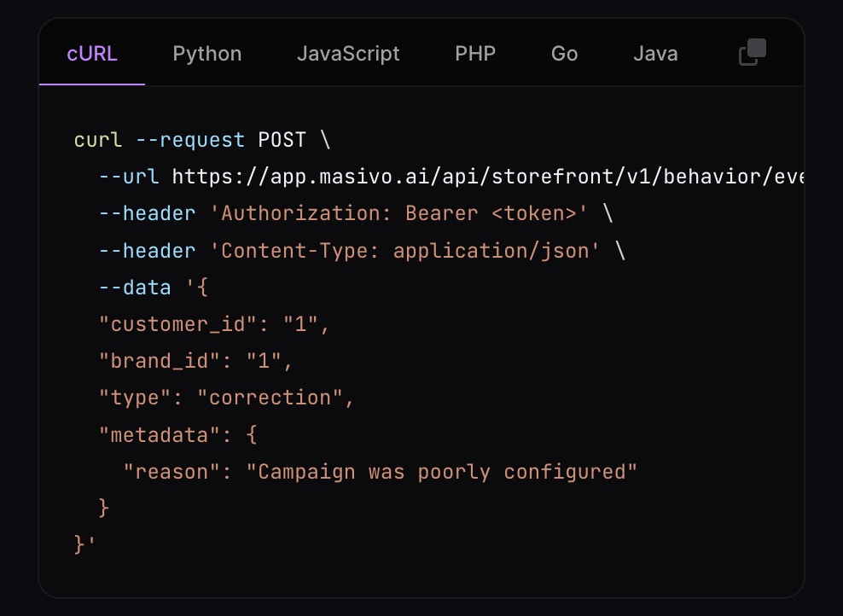
Task: Copy the code snippet to clipboard
Action: click(753, 52)
